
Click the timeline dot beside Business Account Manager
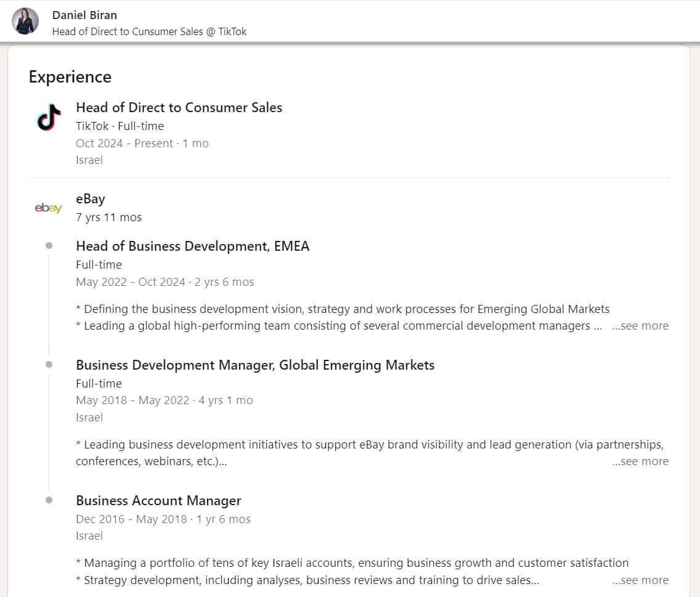(49, 500)
